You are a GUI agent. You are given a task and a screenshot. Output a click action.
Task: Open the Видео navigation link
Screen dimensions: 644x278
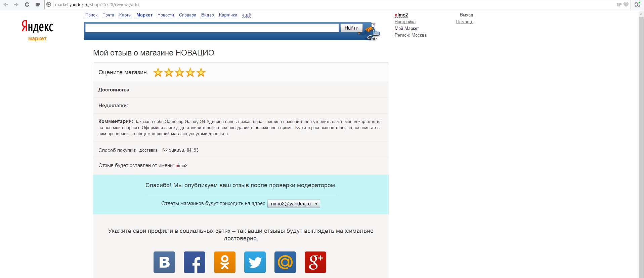pos(208,15)
